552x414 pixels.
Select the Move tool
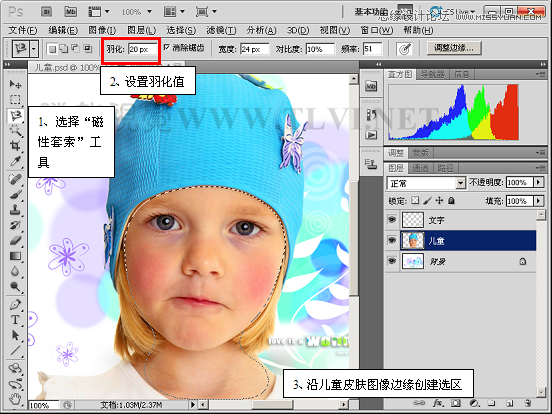point(15,84)
